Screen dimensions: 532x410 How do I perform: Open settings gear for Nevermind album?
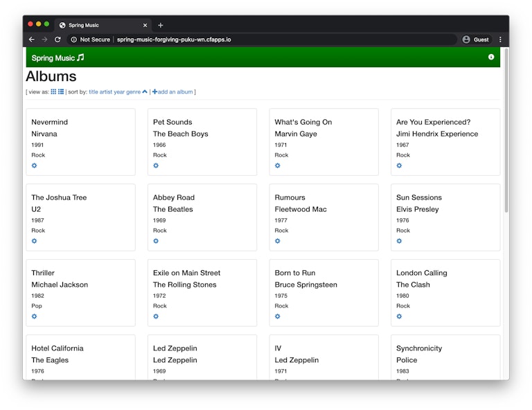pyautogui.click(x=34, y=166)
